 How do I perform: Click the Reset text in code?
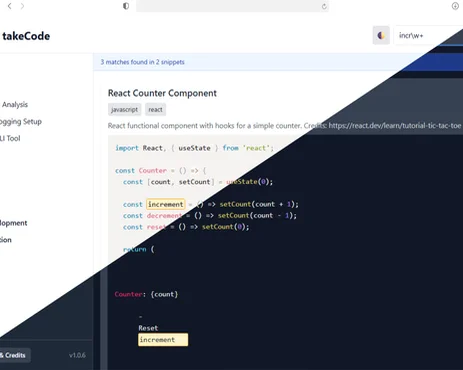coord(148,328)
